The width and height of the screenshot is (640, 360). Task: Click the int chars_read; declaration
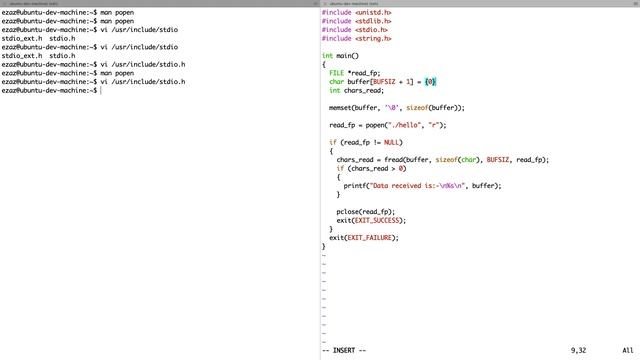pyautogui.click(x=356, y=90)
